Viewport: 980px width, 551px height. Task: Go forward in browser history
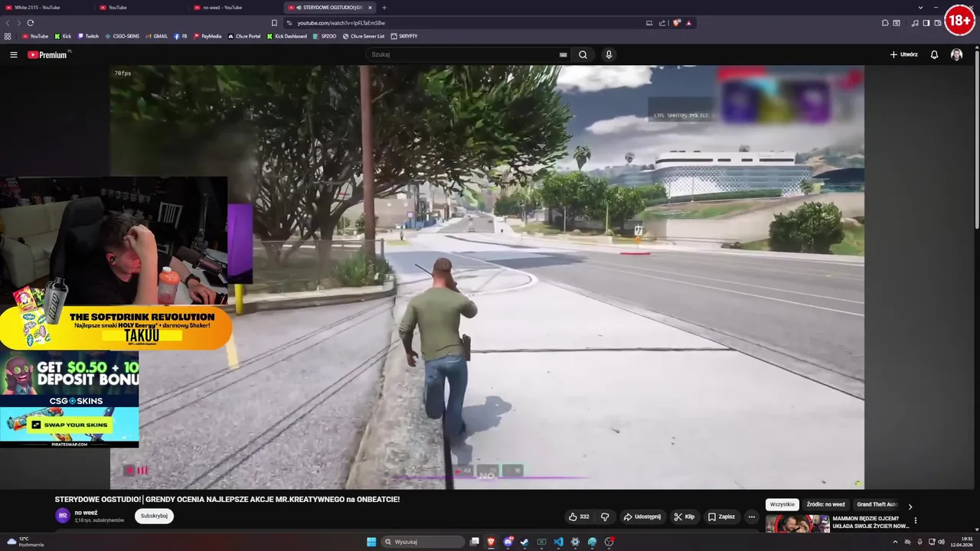coord(18,23)
